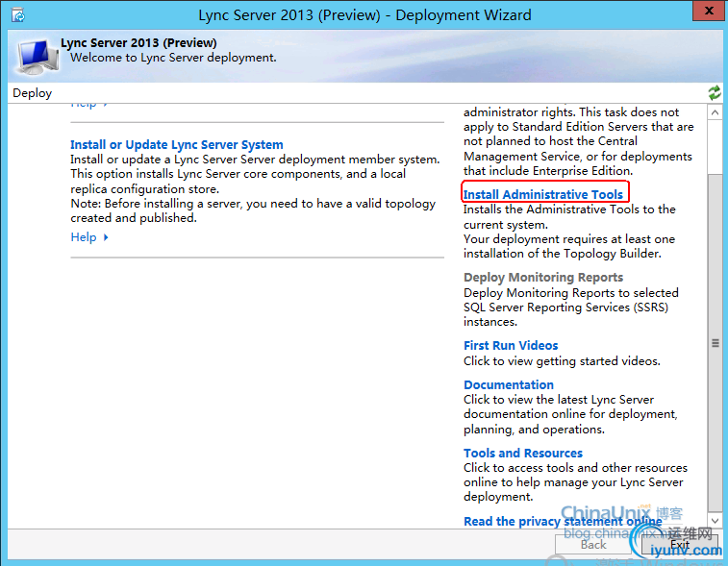The image size is (728, 566).
Task: Click 'installation of the Topology Builder.' text
Action: pos(563,254)
